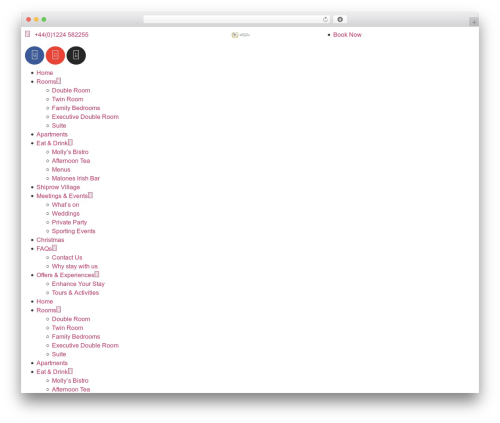The height and width of the screenshot is (423, 500).
Task: Open the Contact Us link
Action: coord(67,258)
